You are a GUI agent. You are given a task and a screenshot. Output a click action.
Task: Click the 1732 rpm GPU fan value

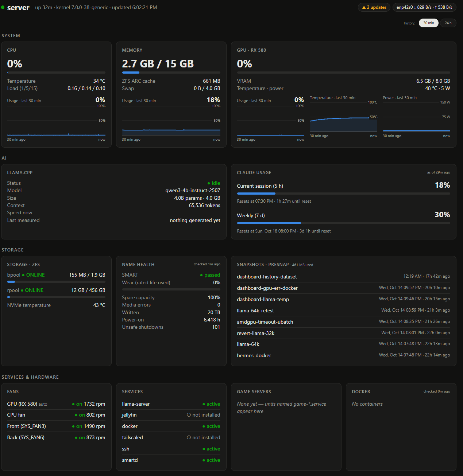click(x=94, y=404)
